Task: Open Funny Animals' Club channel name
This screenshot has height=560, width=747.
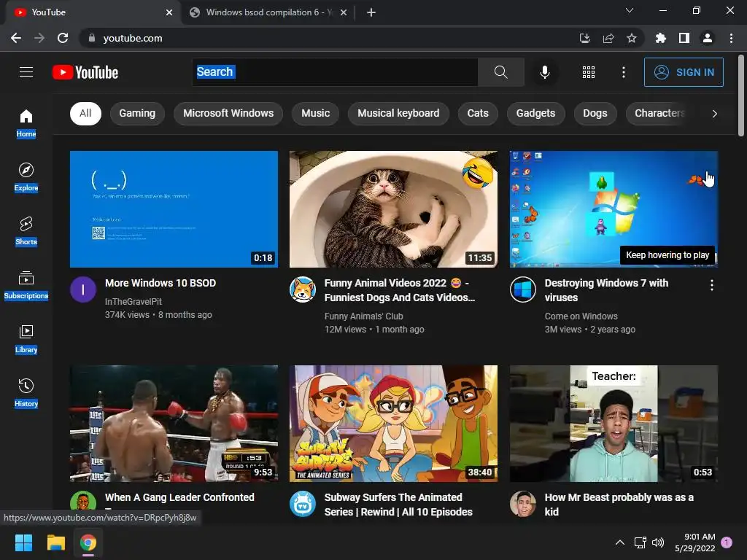Action: 363,316
